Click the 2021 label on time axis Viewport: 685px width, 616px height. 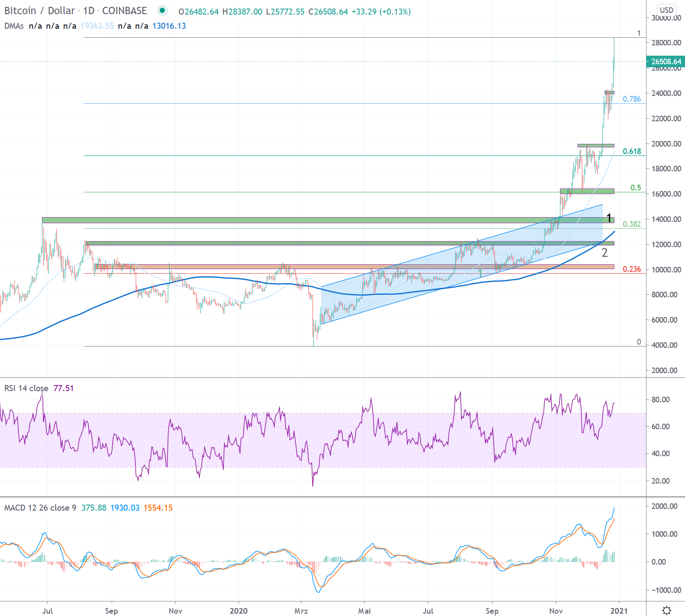[619, 611]
